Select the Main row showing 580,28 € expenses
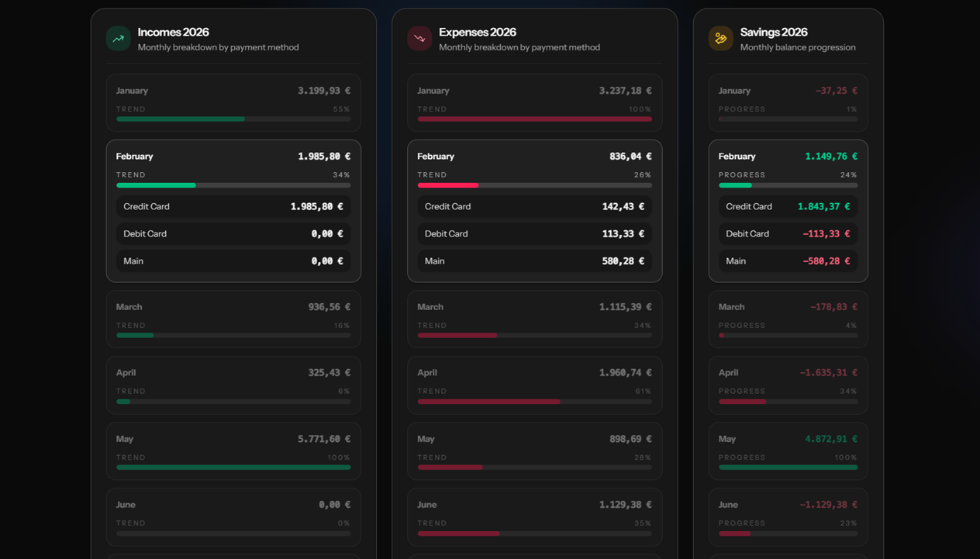 coord(535,261)
